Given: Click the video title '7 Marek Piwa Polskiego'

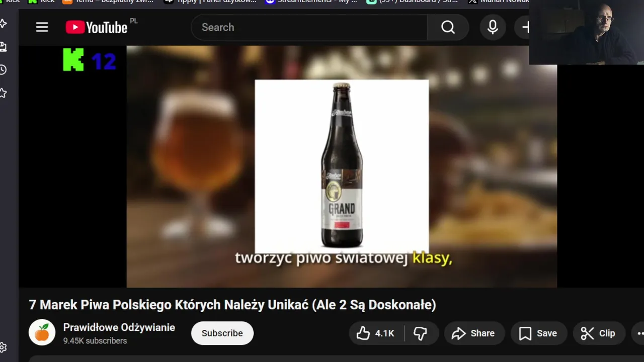Looking at the screenshot, I should coord(232,305).
